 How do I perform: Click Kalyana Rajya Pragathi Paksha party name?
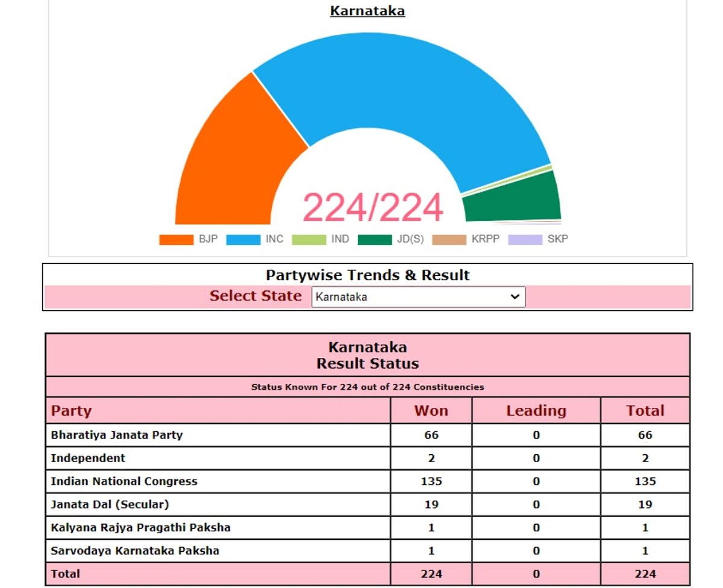coord(140,527)
